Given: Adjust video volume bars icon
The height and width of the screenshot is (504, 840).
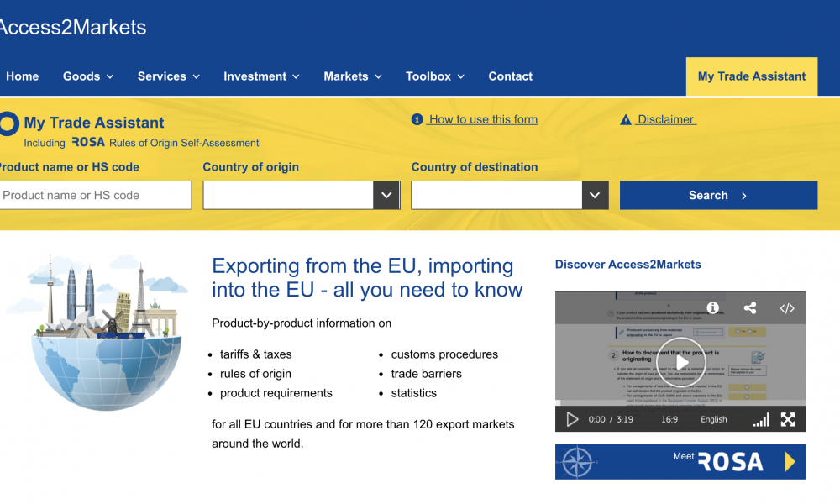Looking at the screenshot, I should point(761,420).
